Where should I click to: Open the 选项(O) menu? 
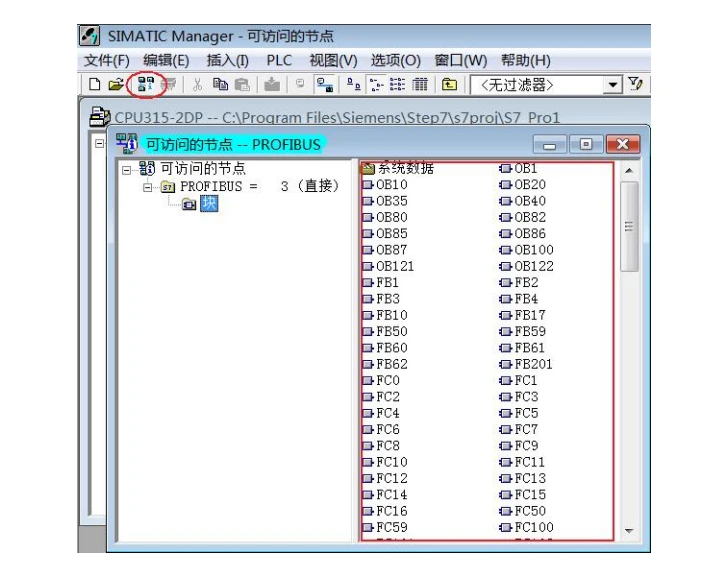[x=396, y=60]
